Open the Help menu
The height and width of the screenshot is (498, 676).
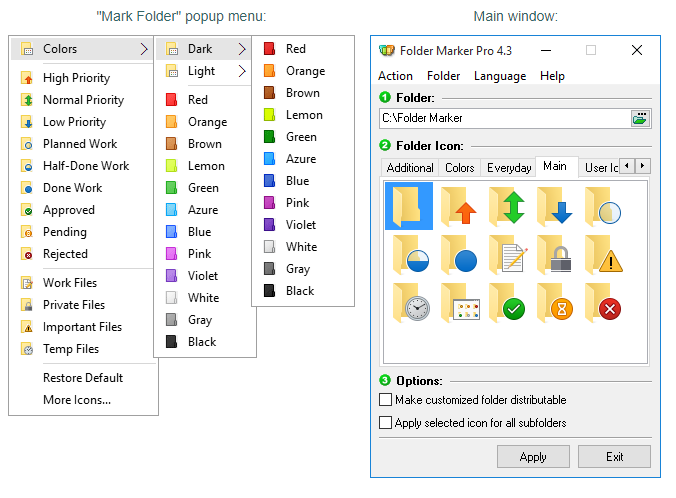552,76
